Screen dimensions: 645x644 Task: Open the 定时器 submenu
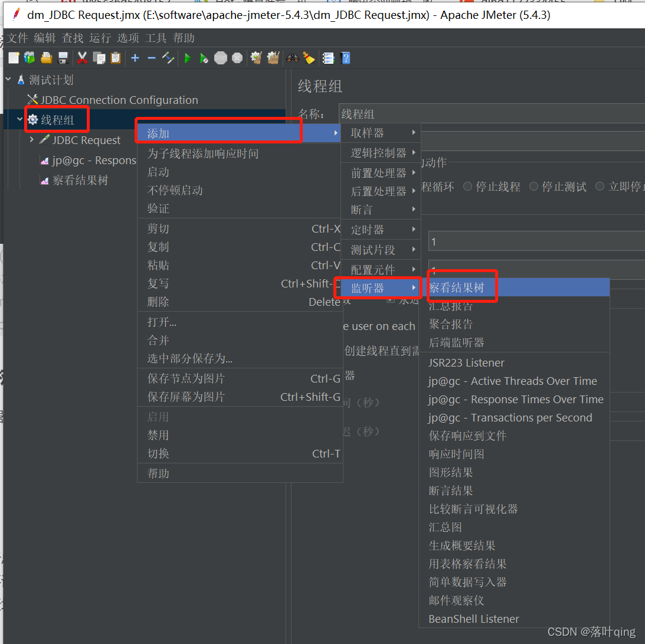381,230
